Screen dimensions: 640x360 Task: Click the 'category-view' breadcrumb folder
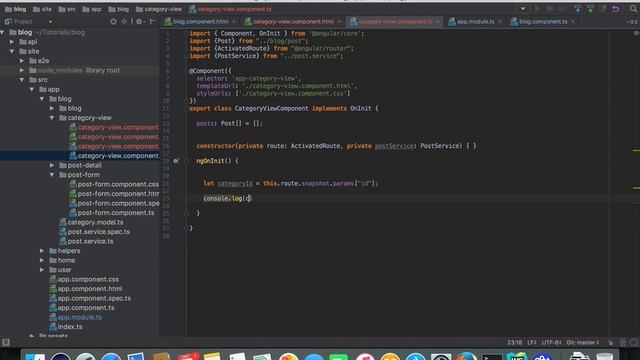[159, 9]
